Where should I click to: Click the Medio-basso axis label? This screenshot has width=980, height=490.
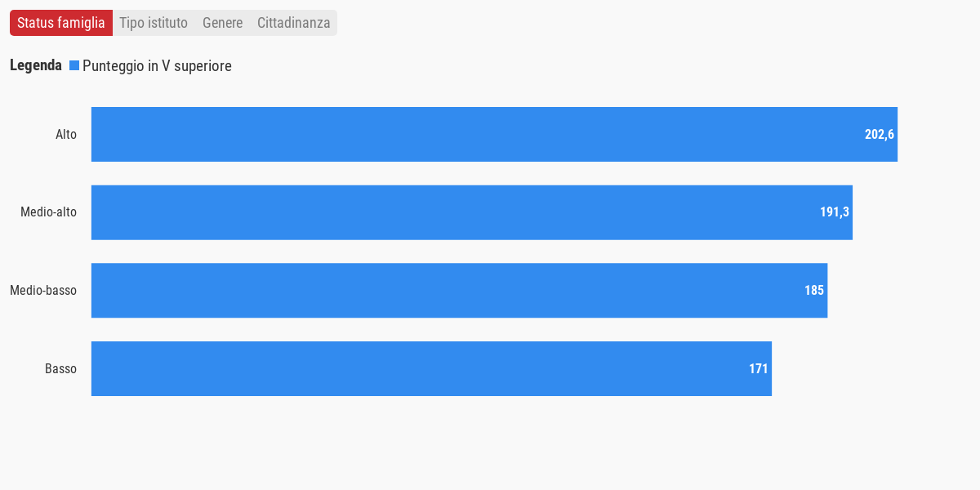coord(43,290)
